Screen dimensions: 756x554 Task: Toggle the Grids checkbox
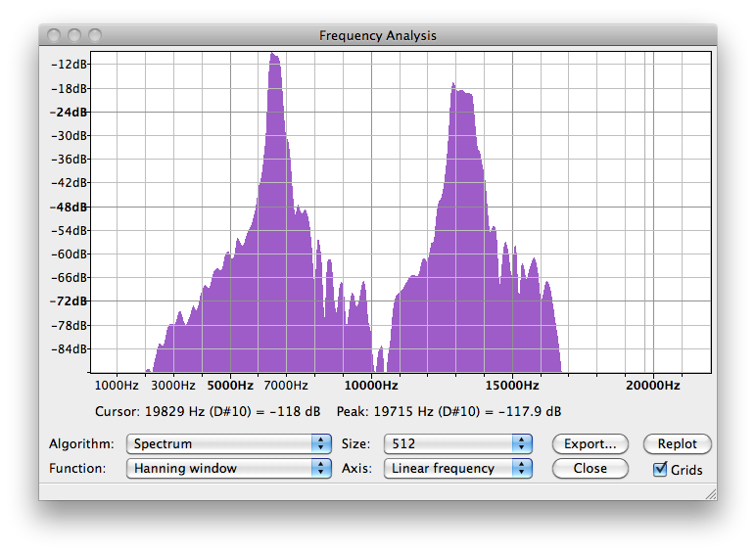click(x=660, y=469)
